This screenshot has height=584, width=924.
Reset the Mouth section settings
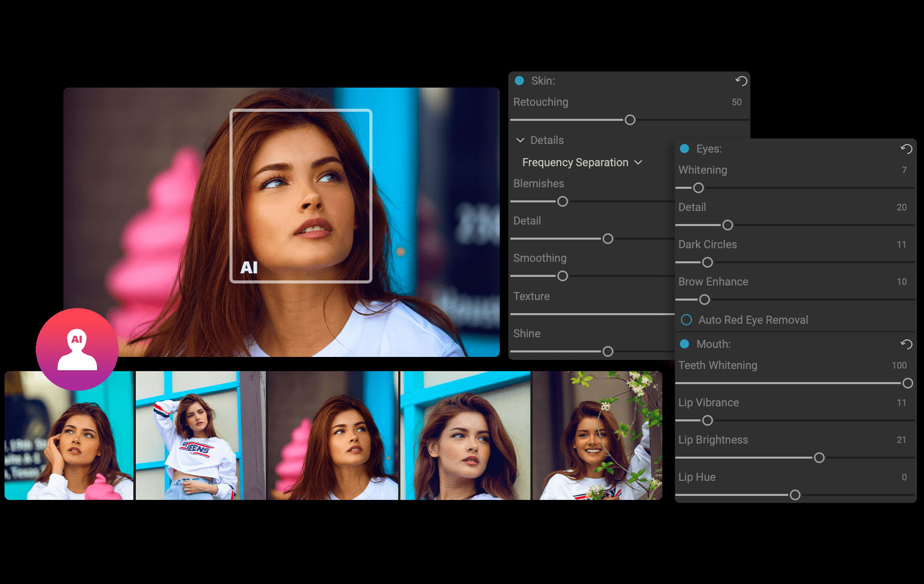pyautogui.click(x=906, y=344)
